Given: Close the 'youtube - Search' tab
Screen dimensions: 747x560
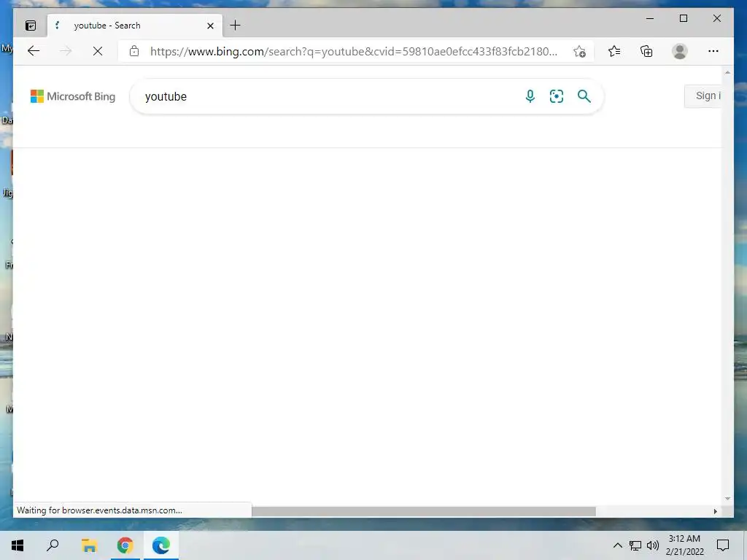Looking at the screenshot, I should (x=210, y=26).
